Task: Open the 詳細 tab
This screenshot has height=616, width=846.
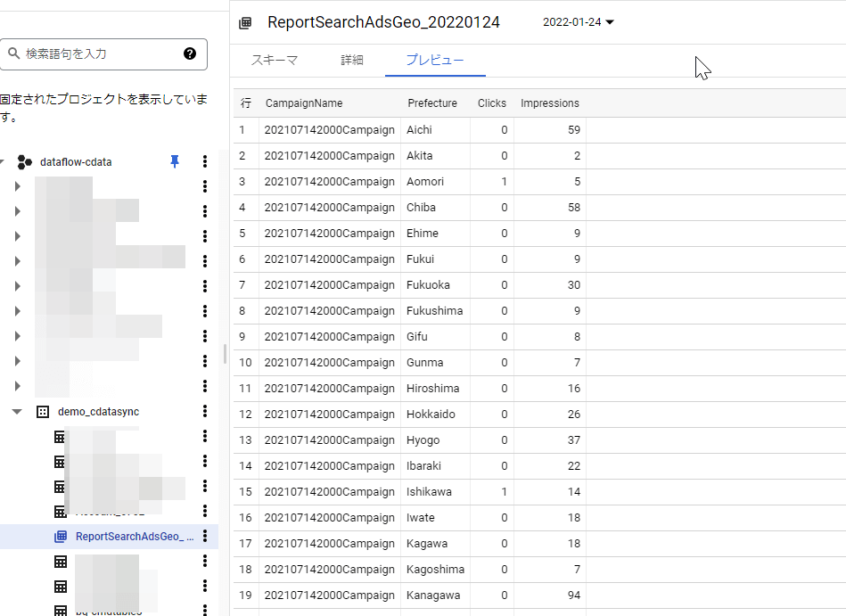Action: tap(352, 61)
